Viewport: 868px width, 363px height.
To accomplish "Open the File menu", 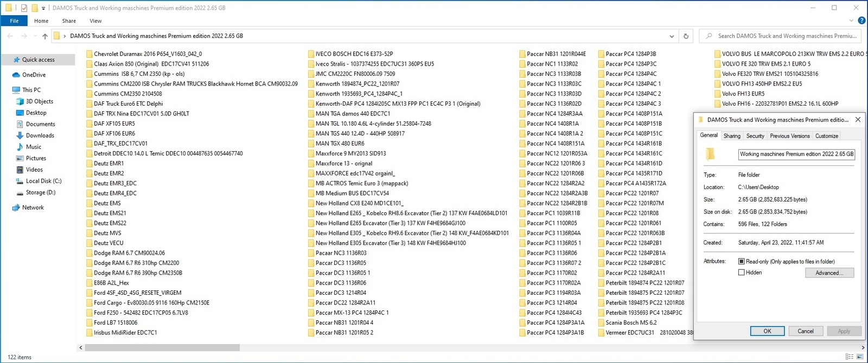I will [x=14, y=21].
